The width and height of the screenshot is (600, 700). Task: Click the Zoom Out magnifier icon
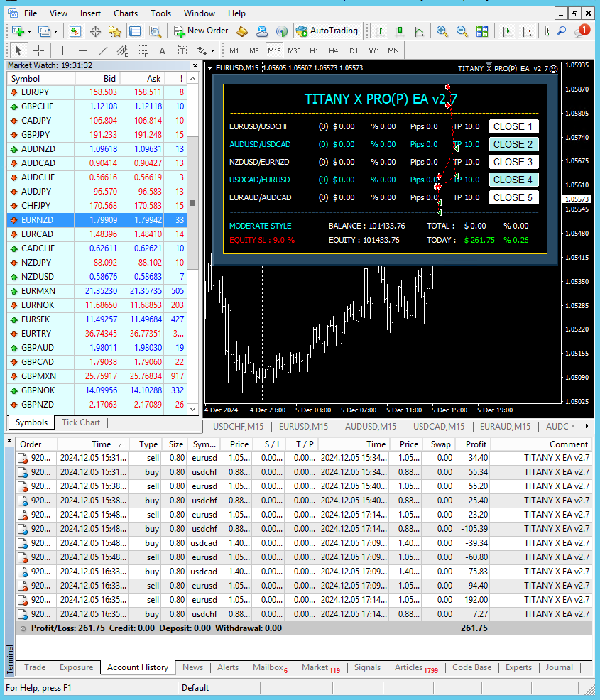pos(462,31)
